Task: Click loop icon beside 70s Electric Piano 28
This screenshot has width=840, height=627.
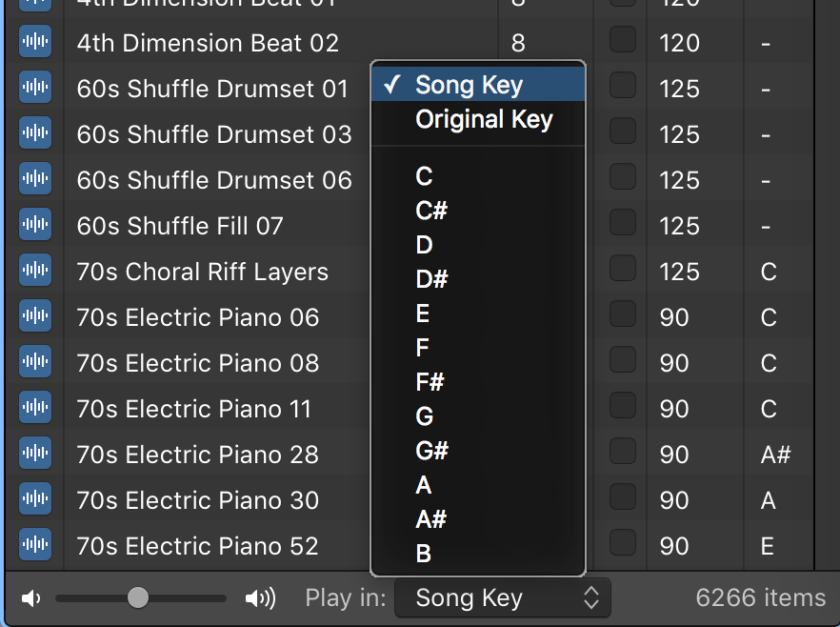Action: tap(35, 455)
